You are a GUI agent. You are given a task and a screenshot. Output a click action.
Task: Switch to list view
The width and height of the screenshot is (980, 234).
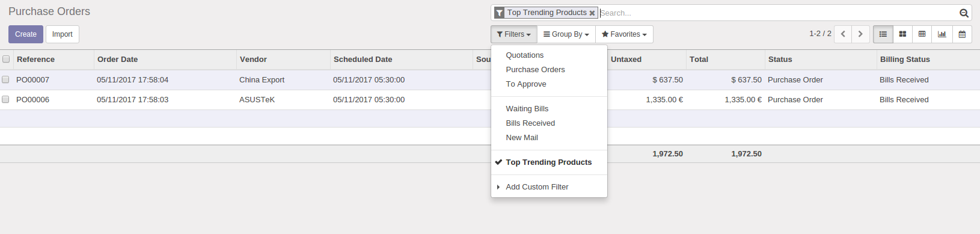883,34
